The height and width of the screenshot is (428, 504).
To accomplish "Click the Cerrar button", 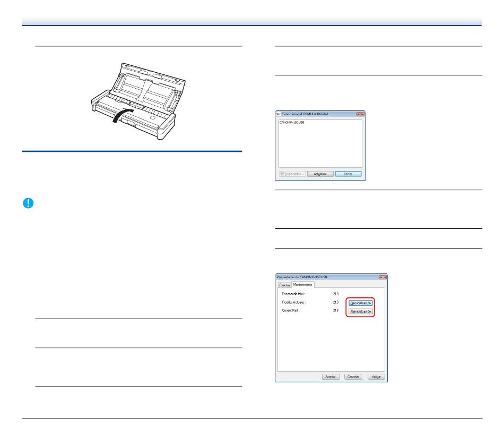I will pos(348,174).
